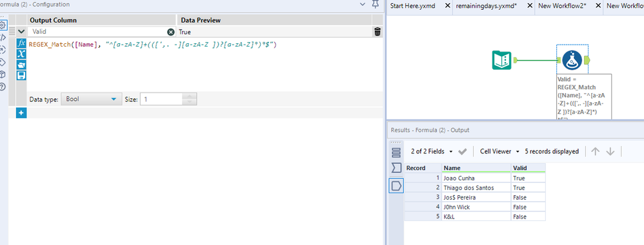Open recent and saved expressions folder icon
The height and width of the screenshot is (245, 644).
click(21, 65)
